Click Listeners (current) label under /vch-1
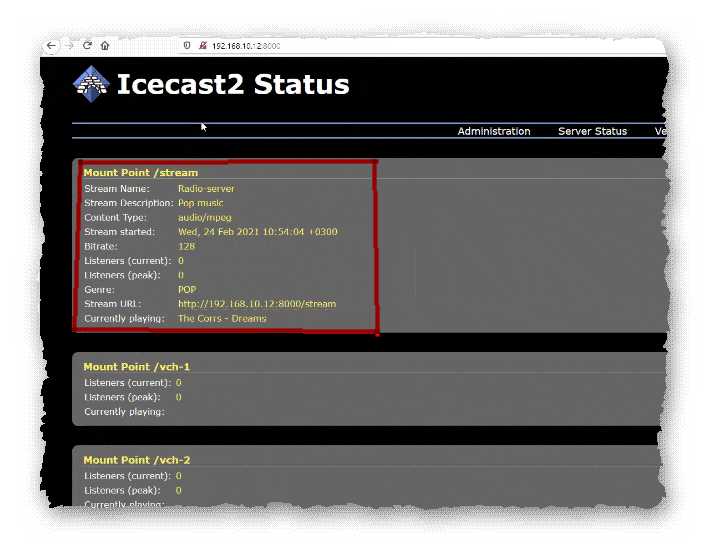This screenshot has width=704, height=544. click(x=128, y=383)
